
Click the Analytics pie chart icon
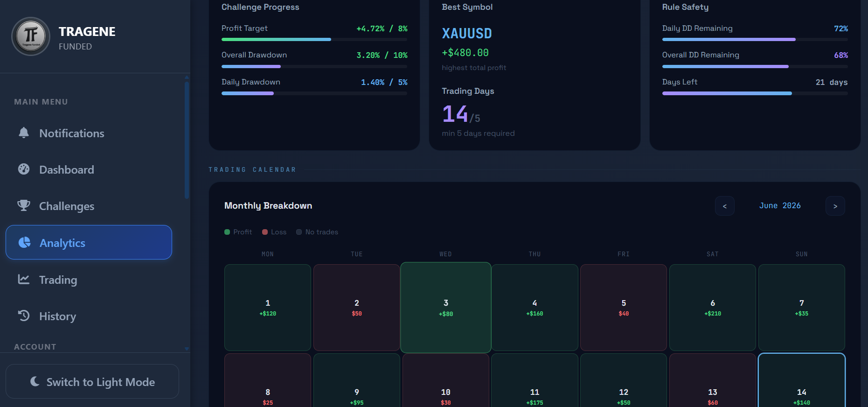click(24, 242)
